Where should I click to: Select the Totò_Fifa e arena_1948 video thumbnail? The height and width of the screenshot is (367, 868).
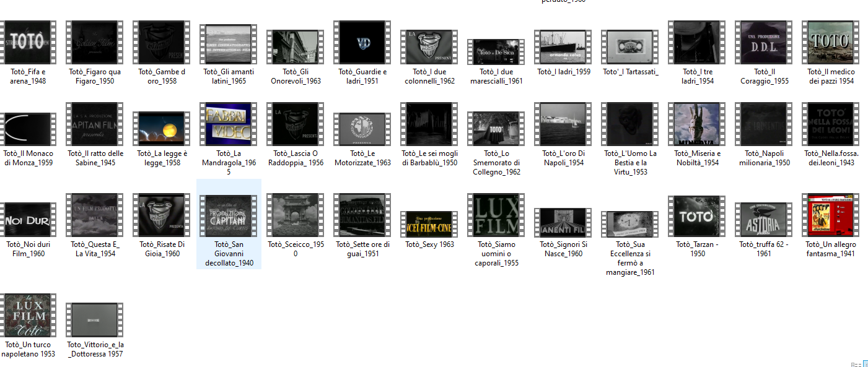click(x=28, y=42)
